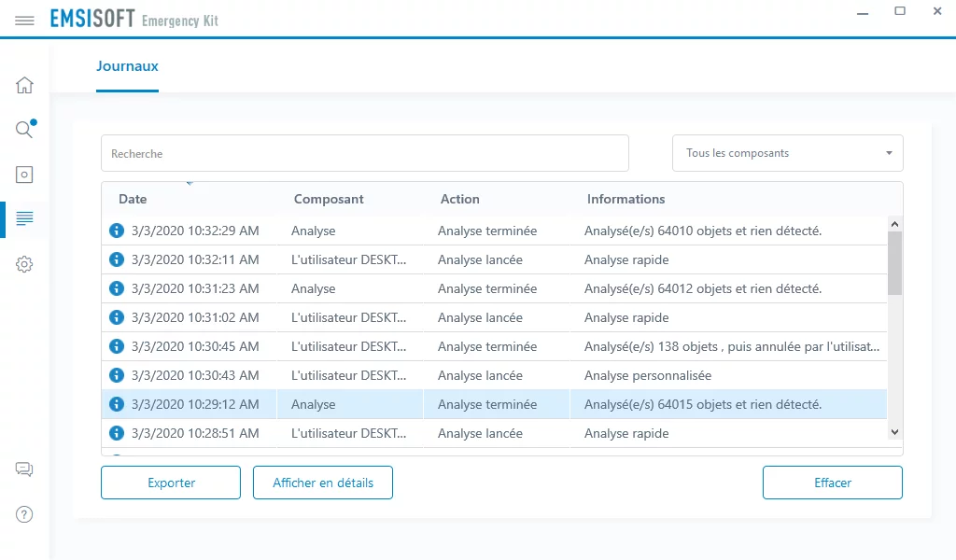This screenshot has height=560, width=956.
Task: Click Analyse terminée in 10:29:12 AM row
Action: 487,405
